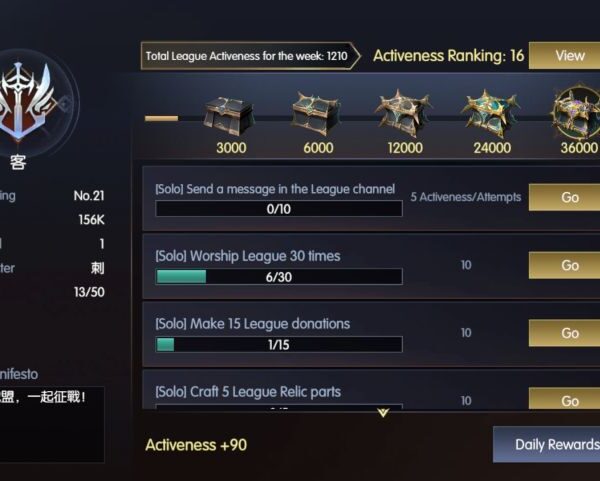Open the 3000 activeness reward chest
Image resolution: width=600 pixels, height=481 pixels.
229,114
